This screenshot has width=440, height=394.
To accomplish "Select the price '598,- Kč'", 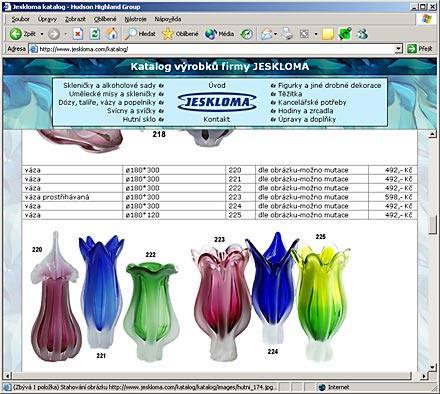I will click(x=399, y=197).
